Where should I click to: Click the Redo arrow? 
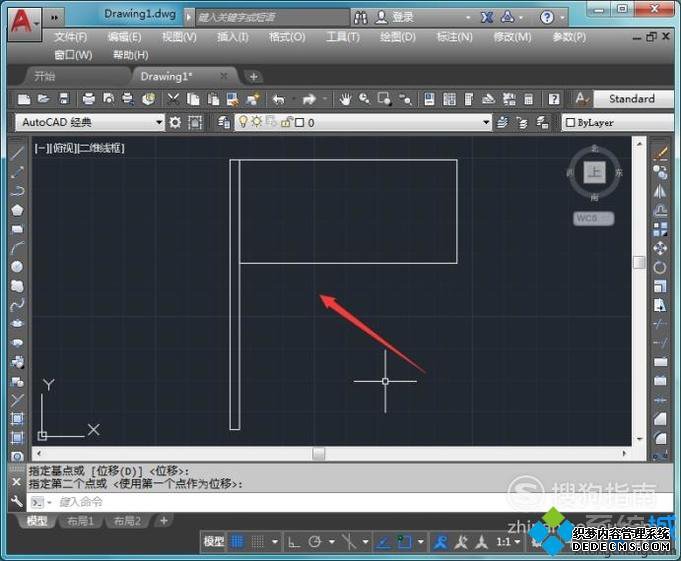click(309, 99)
